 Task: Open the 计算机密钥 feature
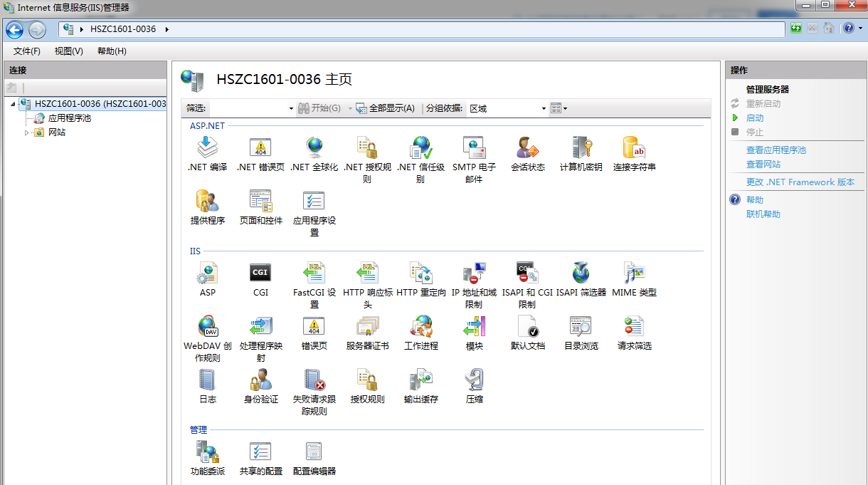click(581, 155)
